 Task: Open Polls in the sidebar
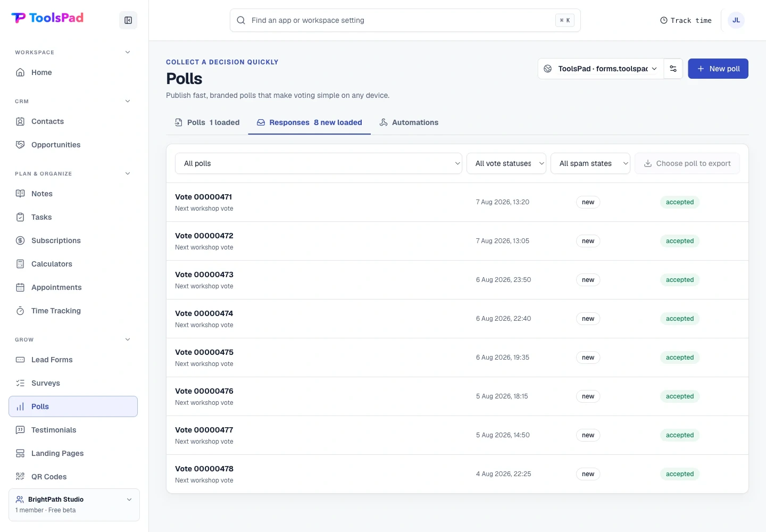73,406
